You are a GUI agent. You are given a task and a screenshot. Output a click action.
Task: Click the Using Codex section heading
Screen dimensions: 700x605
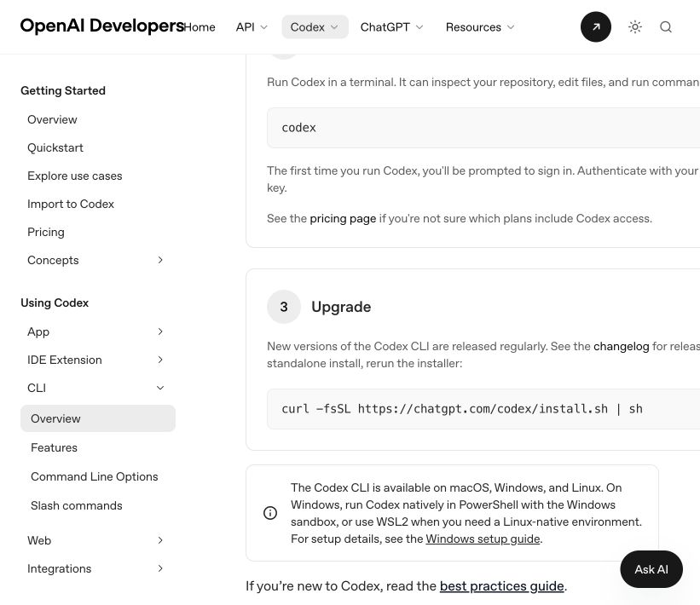(x=55, y=303)
